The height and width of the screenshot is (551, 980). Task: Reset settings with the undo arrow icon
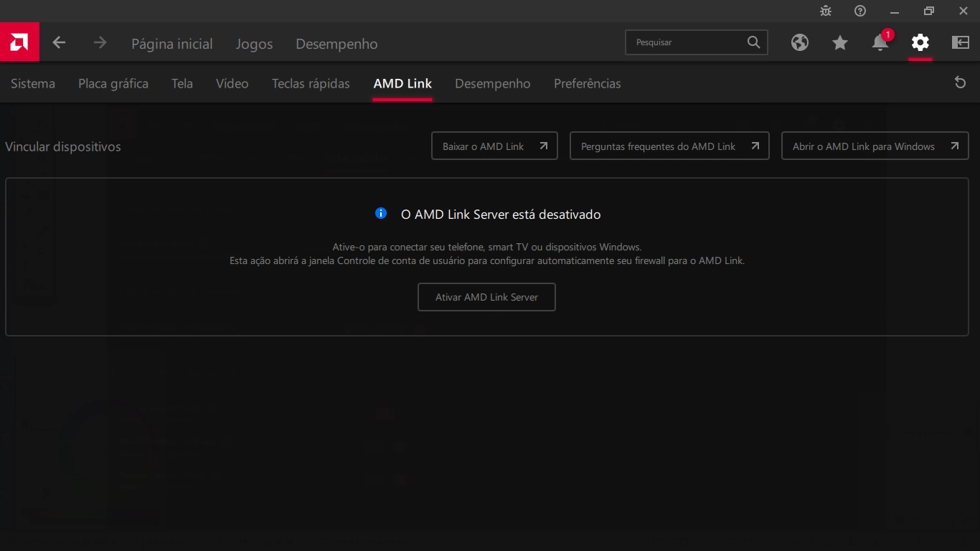[x=960, y=83]
